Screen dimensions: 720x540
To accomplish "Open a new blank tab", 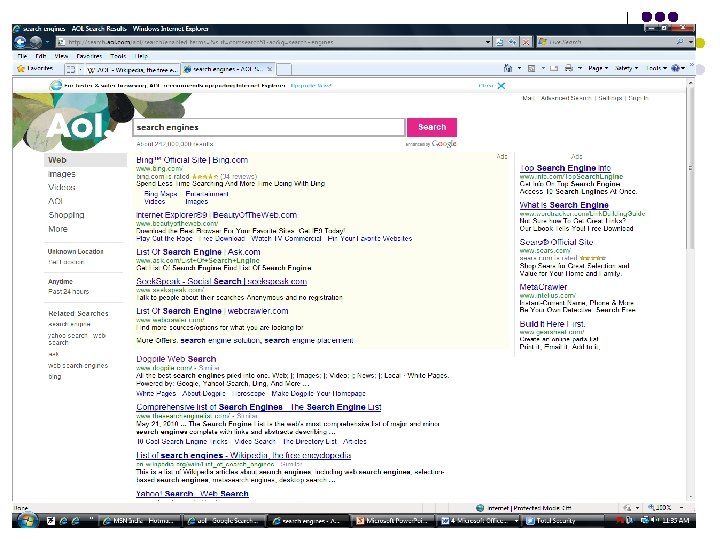I will pyautogui.click(x=283, y=69).
